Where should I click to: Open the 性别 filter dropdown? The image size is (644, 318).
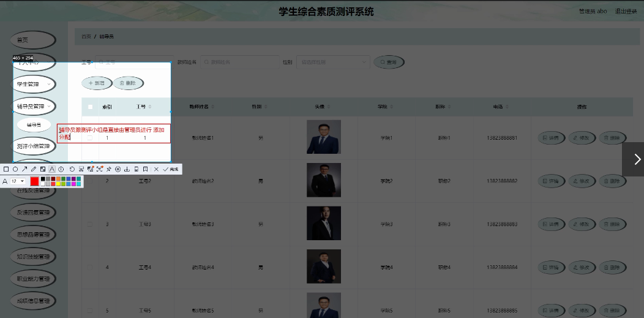tap(333, 62)
